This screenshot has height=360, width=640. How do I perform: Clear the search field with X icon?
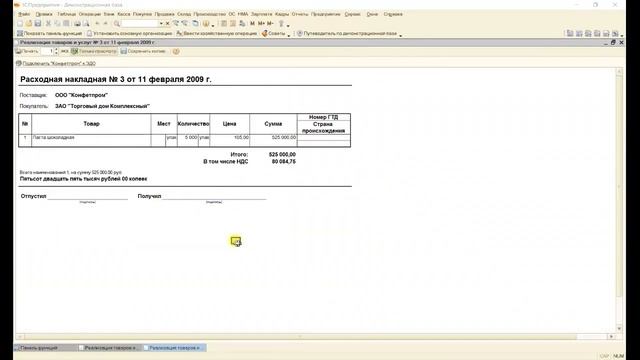point(167,24)
